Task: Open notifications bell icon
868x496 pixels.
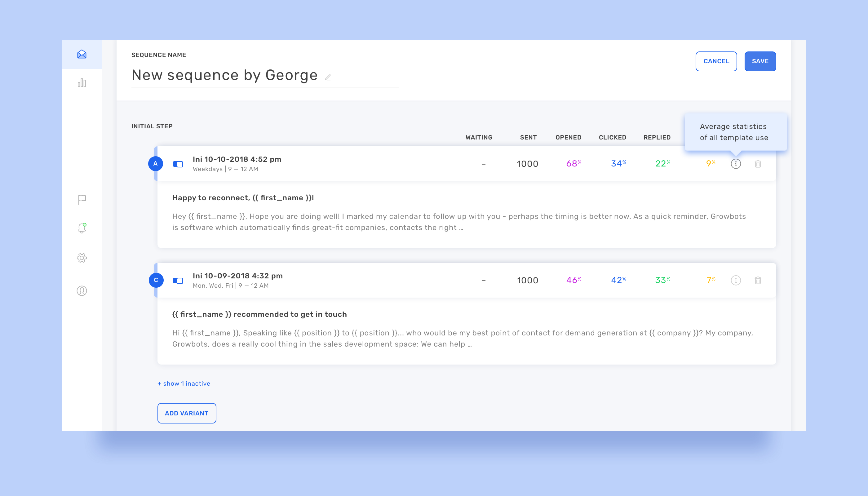Action: pyautogui.click(x=82, y=228)
